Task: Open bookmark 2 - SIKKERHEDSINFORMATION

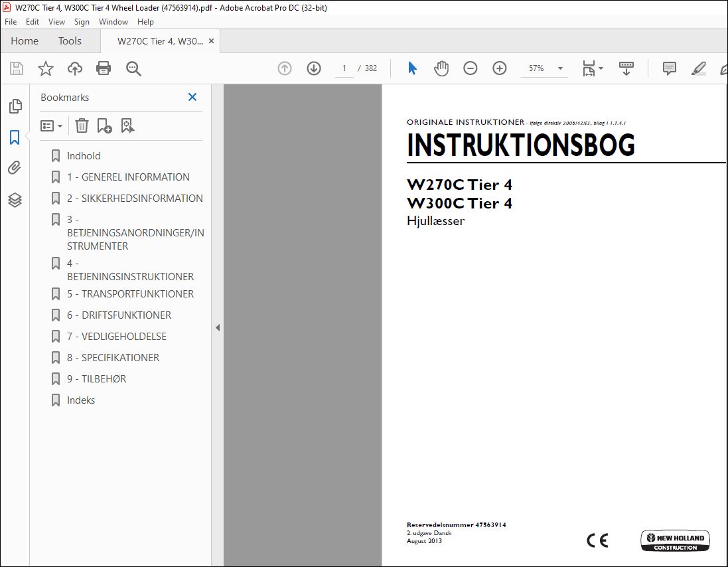Action: coord(135,199)
